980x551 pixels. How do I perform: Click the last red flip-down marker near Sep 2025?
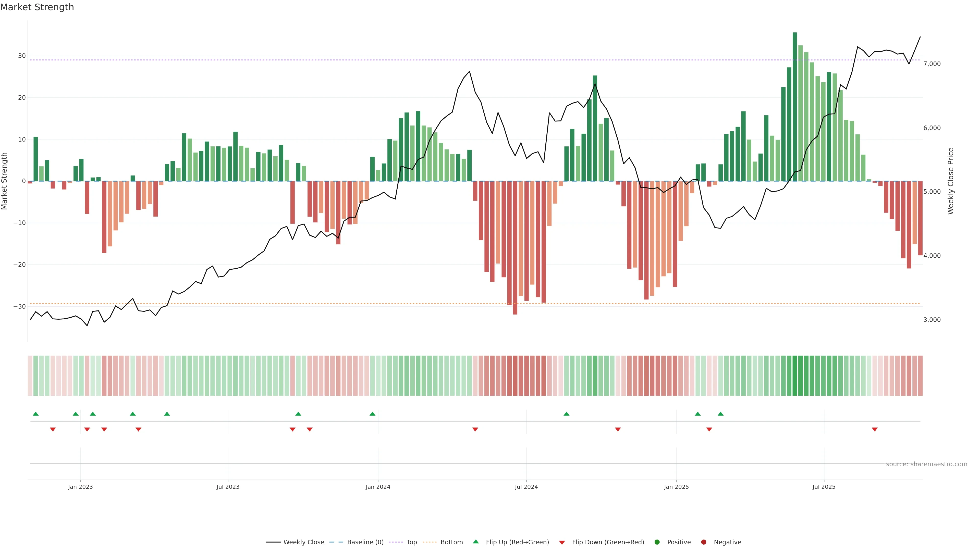click(x=875, y=429)
